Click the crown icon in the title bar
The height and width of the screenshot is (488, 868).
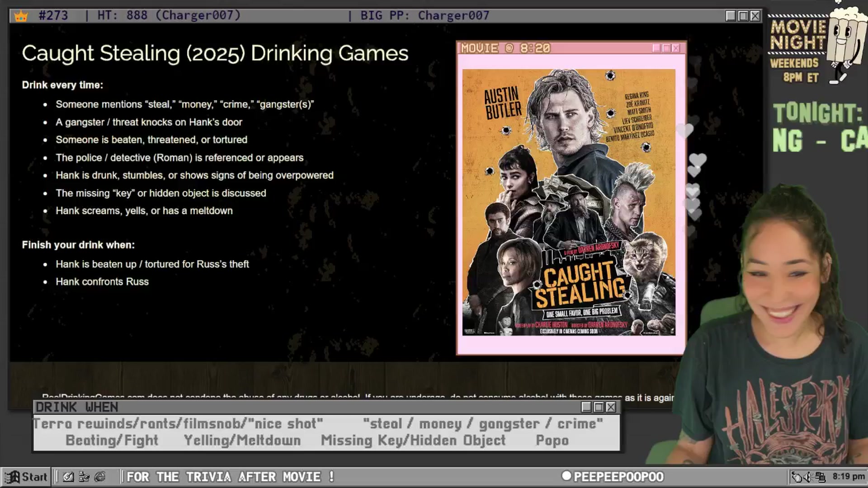coord(21,16)
